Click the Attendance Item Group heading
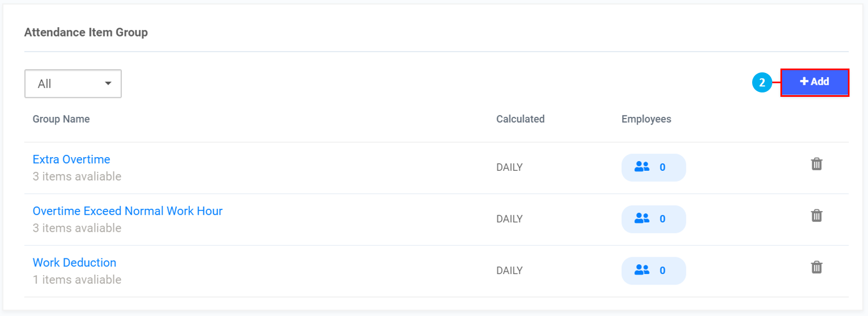The width and height of the screenshot is (868, 316). (x=86, y=33)
